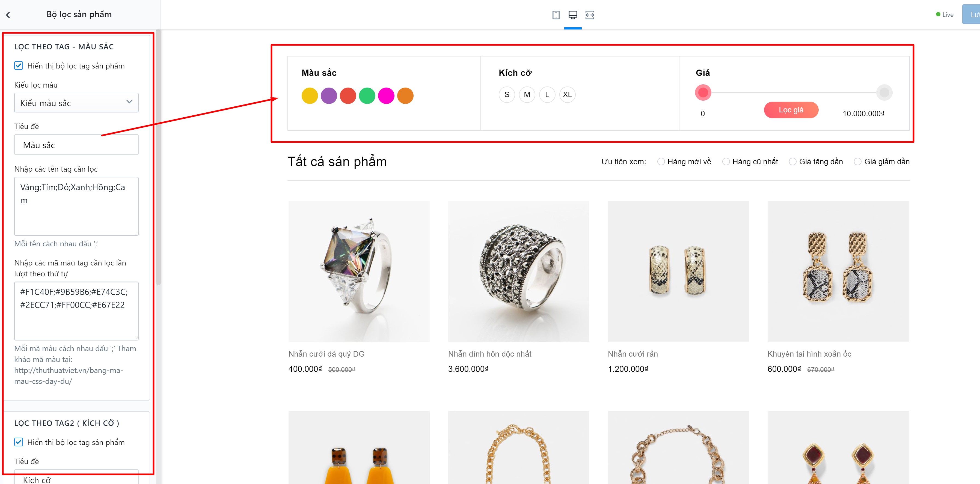This screenshot has height=484, width=980.
Task: Click the tag names textarea Vàng;Tím;Đỏ
Action: pyautogui.click(x=76, y=206)
